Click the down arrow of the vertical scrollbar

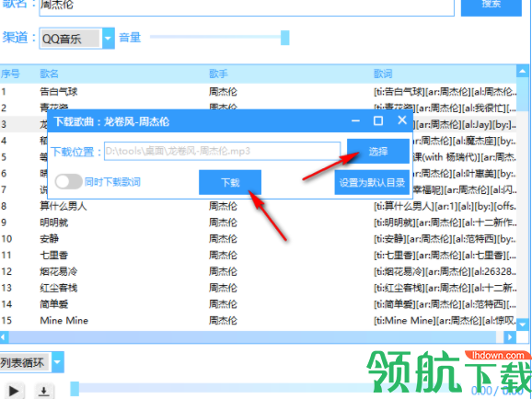tap(522, 325)
